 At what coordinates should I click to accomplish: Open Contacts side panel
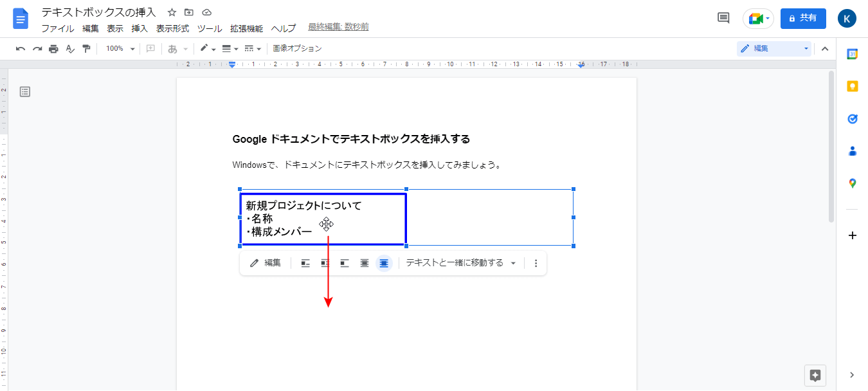[853, 151]
